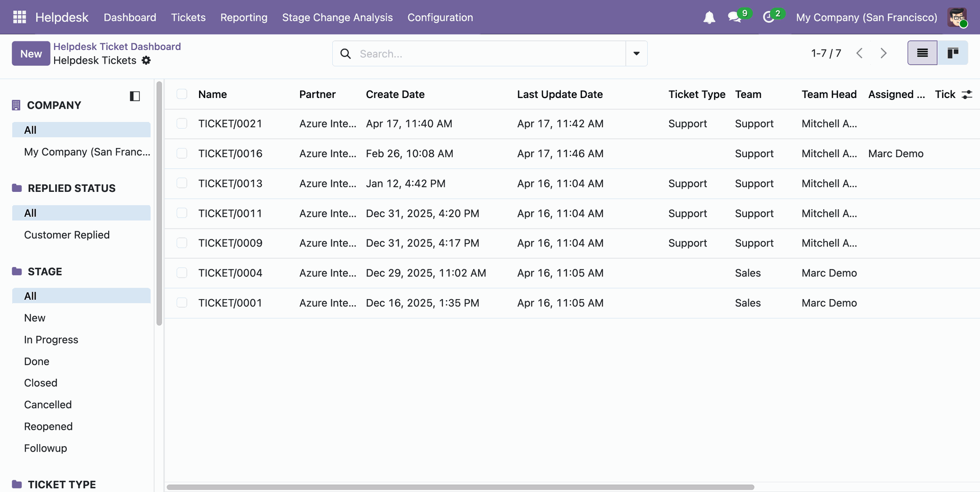Sort by Team Head column header
The height and width of the screenshot is (492, 980).
(x=829, y=94)
